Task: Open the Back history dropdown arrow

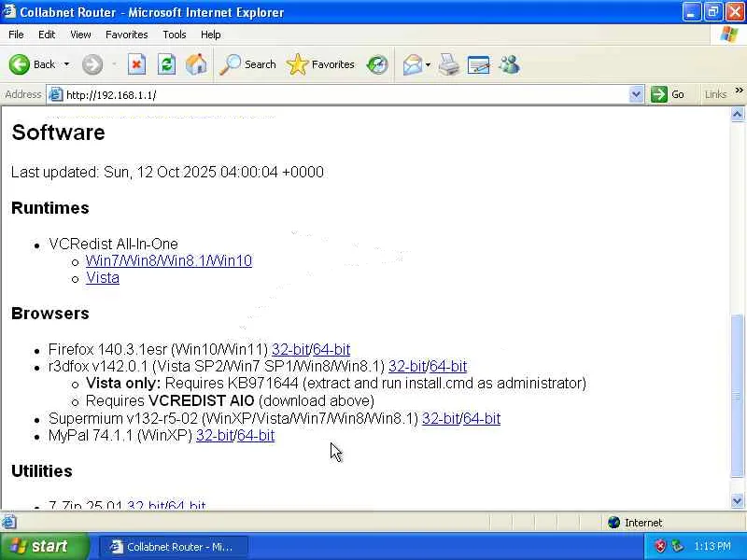Action: pyautogui.click(x=66, y=64)
